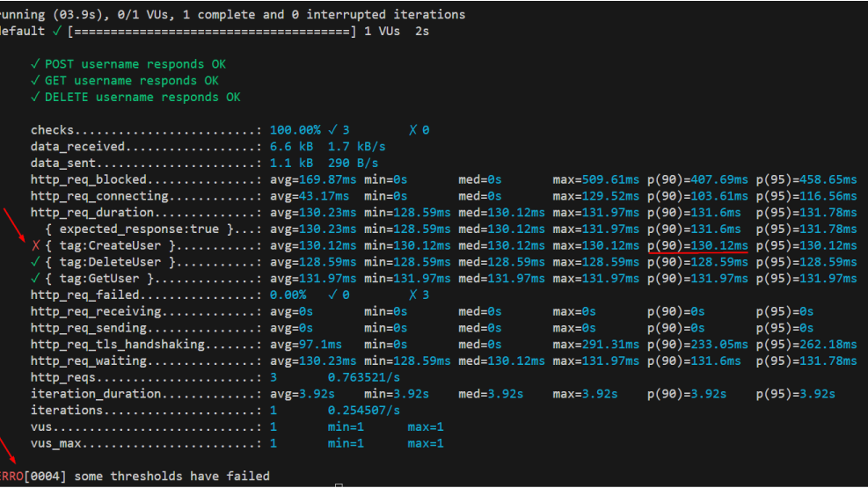Select the iteration_duration metric name

96,395
